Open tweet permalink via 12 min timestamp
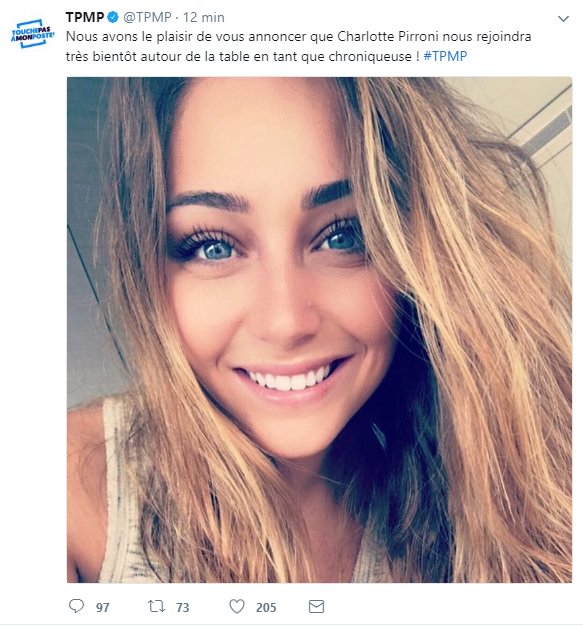The width and height of the screenshot is (583, 627). coord(204,17)
